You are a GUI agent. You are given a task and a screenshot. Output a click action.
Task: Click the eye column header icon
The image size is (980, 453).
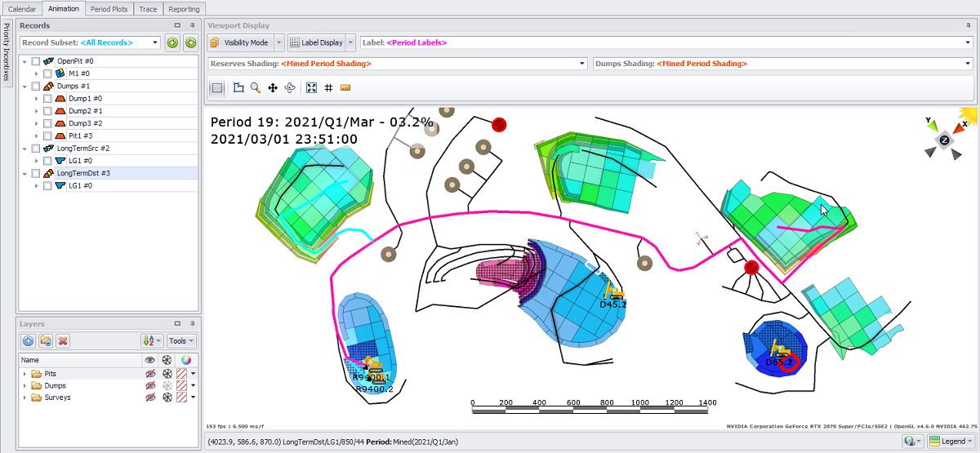coord(149,359)
